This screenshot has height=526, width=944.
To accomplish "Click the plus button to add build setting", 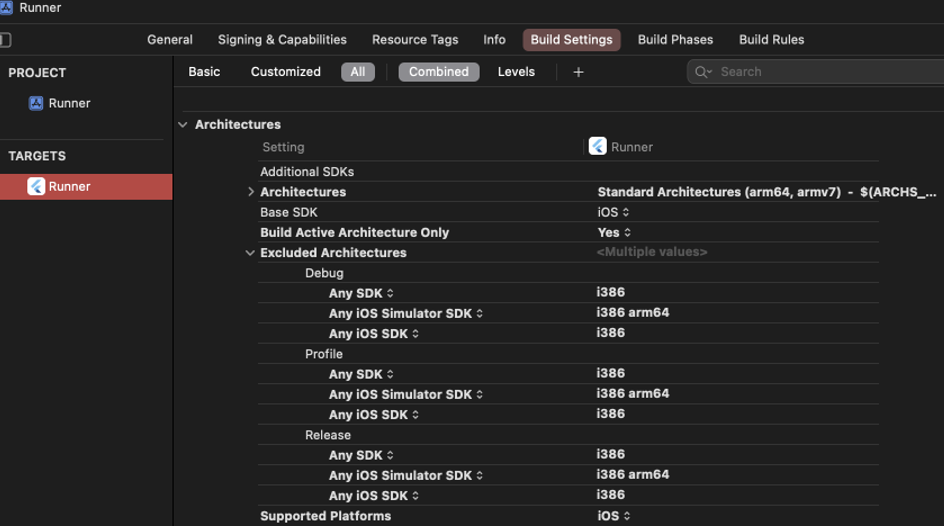I will point(578,72).
